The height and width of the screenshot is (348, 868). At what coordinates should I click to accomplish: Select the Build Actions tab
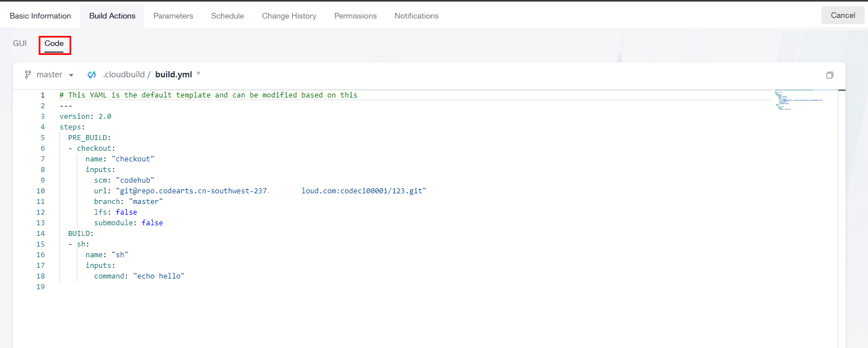(112, 16)
